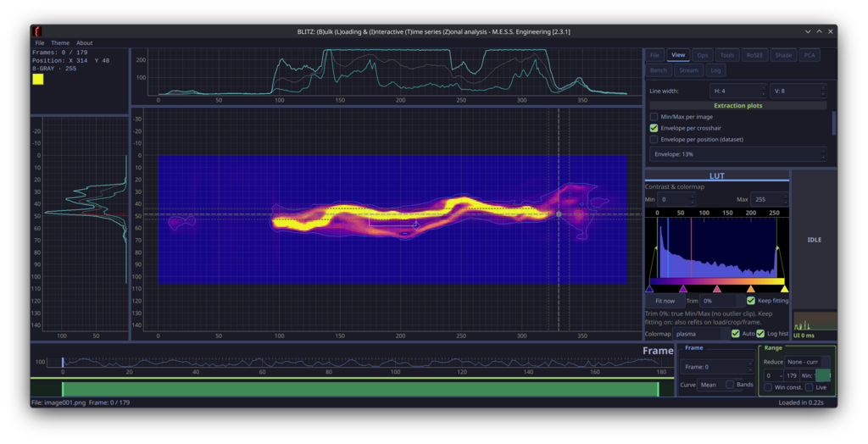Click the UI load mini graph

pyautogui.click(x=815, y=321)
